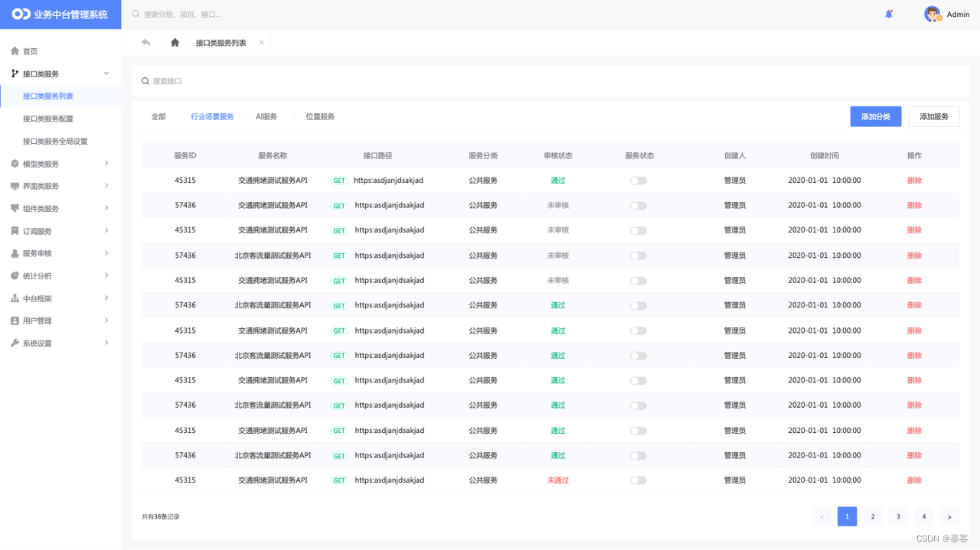The width and height of the screenshot is (980, 550).
Task: Click the next page arrow
Action: (949, 516)
